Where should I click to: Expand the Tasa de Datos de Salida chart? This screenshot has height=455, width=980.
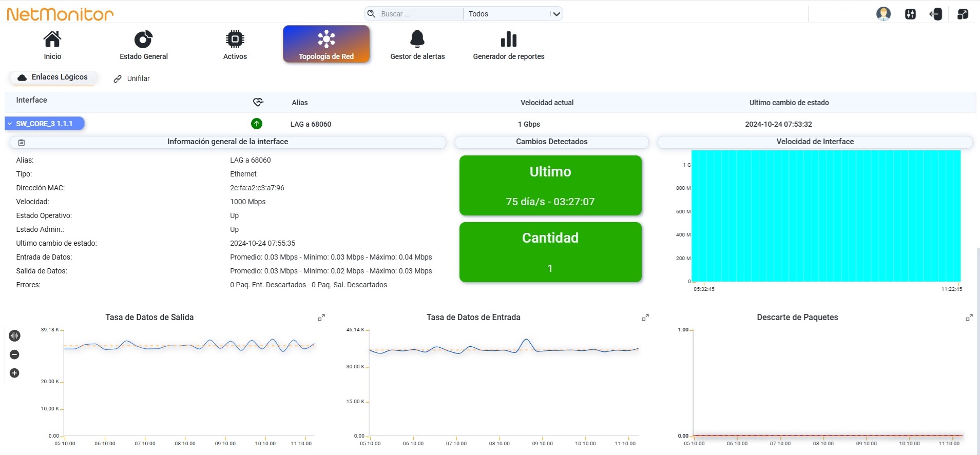tap(321, 318)
